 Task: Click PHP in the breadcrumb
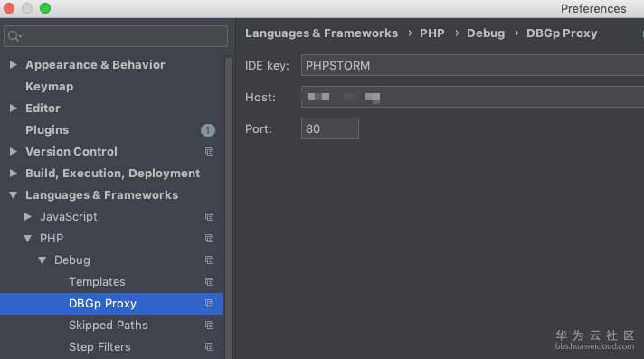click(x=432, y=33)
